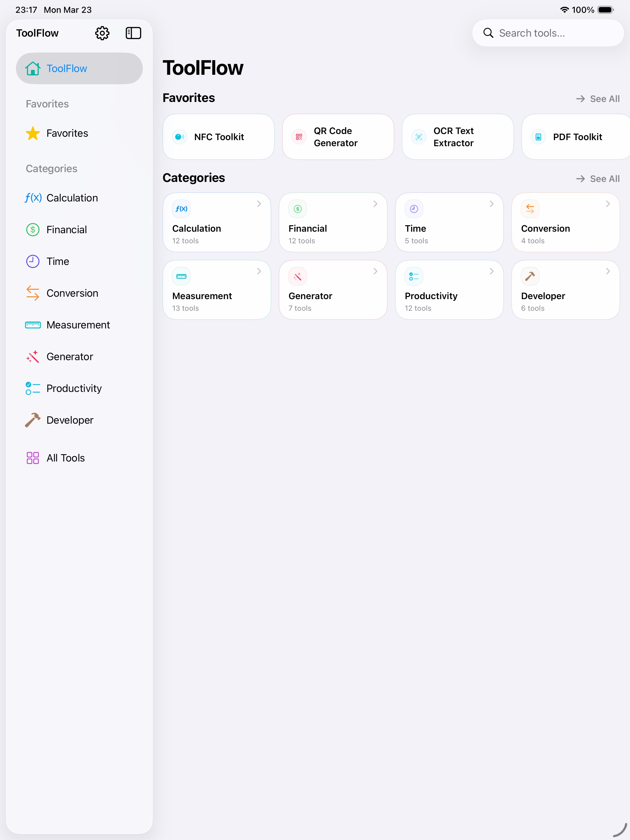630x840 pixels.
Task: Open the OCR Text Extractor favorite card
Action: tap(458, 137)
